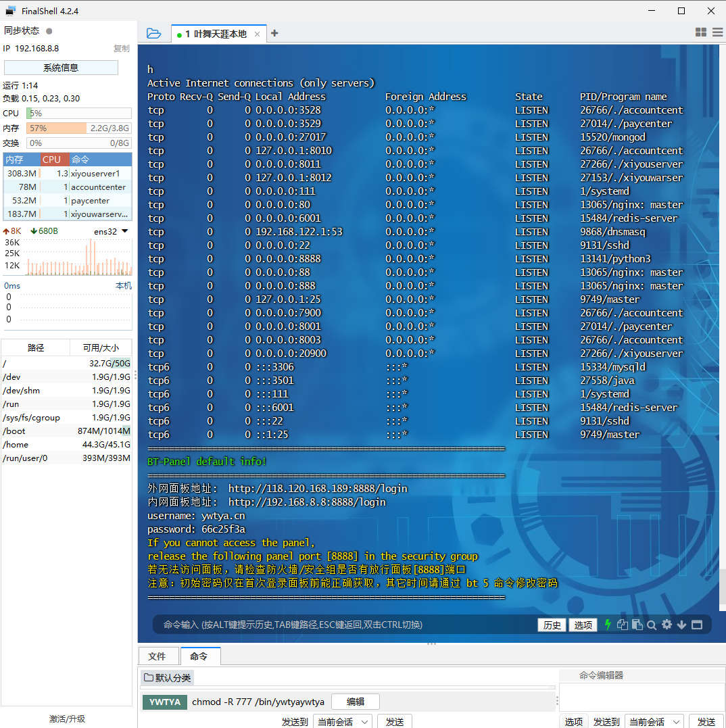Viewport: 726px width, 728px height.
Task: Click 选项 under the command editor
Action: tap(574, 721)
